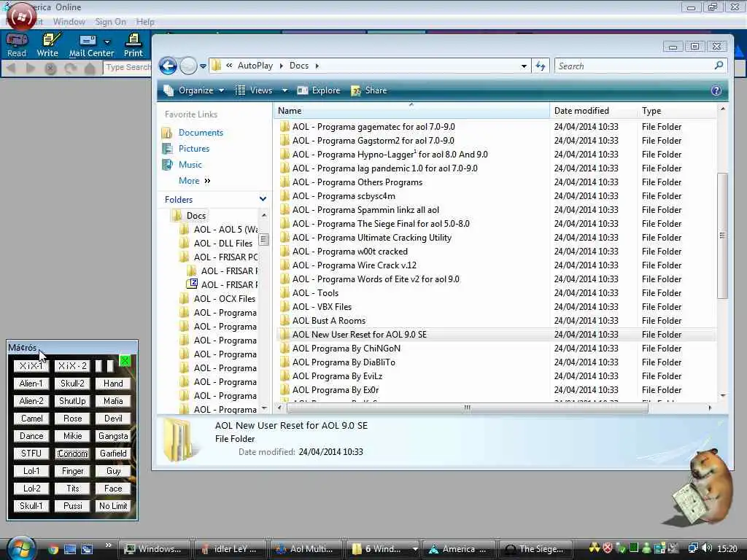Show More favorite links

click(x=194, y=181)
